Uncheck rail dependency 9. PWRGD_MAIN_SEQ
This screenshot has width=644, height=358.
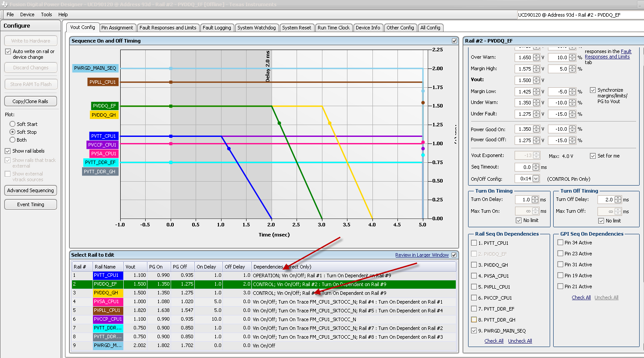[x=474, y=331]
